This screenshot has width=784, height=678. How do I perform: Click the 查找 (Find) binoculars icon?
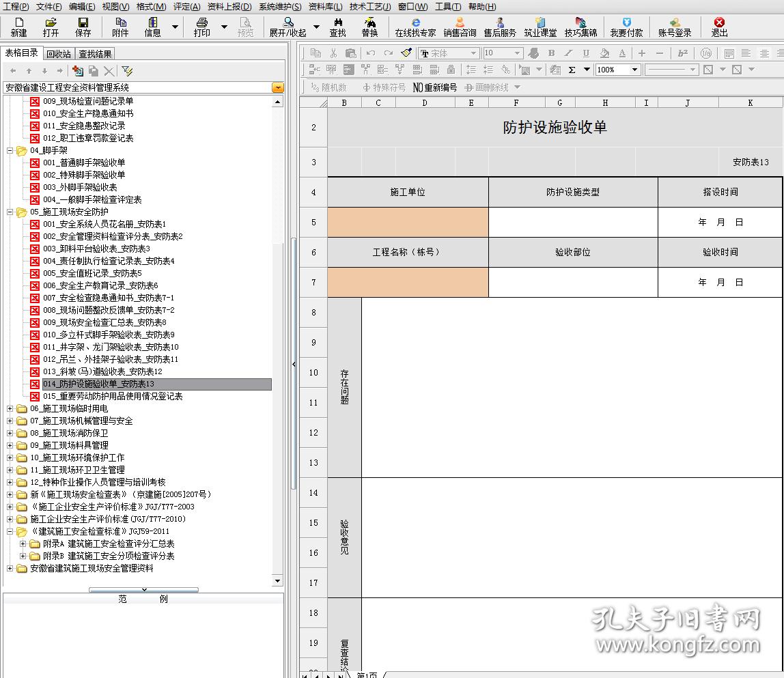337,27
